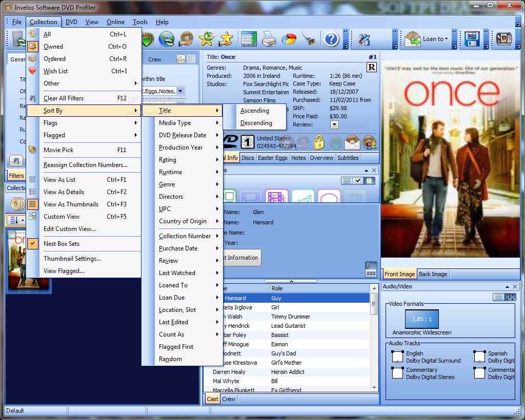Click the disc with two people icon
The image size is (525, 420).
point(369,142)
